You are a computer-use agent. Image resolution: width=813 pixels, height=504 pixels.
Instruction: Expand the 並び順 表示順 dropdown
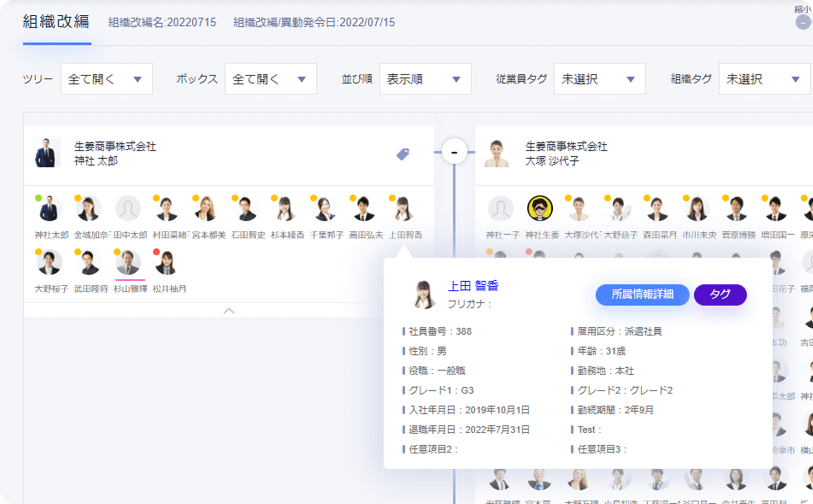425,79
